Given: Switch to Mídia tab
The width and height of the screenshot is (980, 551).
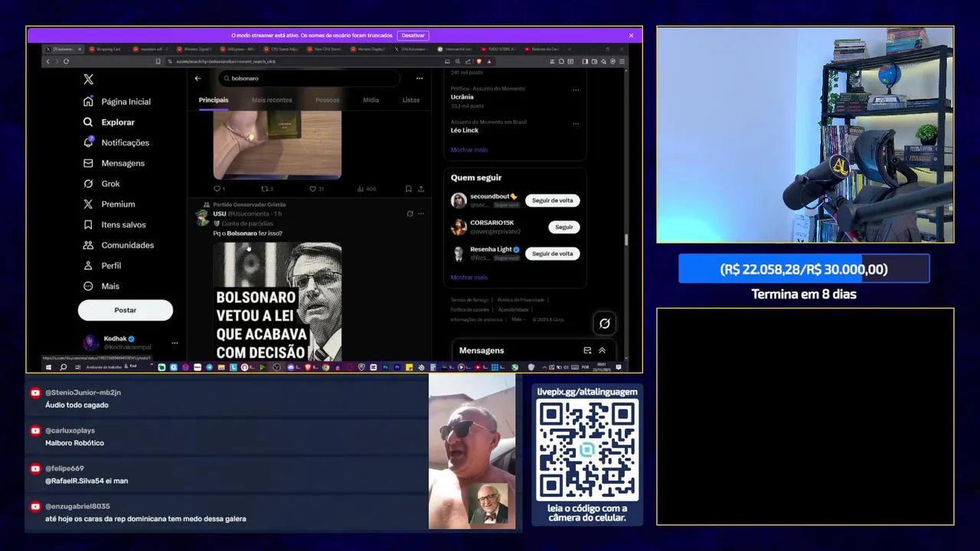Looking at the screenshot, I should [371, 100].
